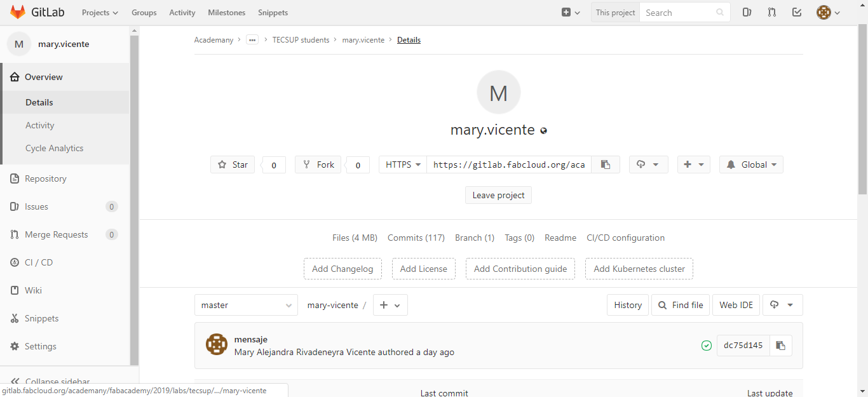Open the new item plus icon in navbar

coord(571,13)
